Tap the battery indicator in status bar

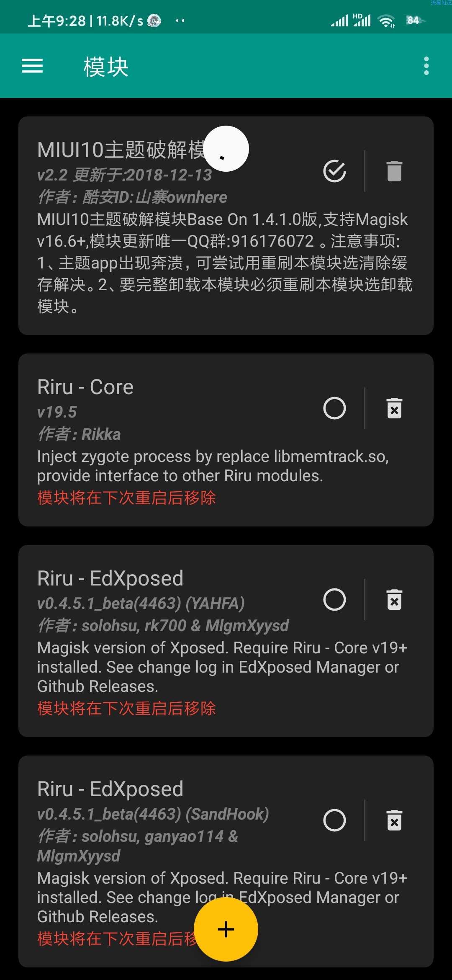point(413,21)
